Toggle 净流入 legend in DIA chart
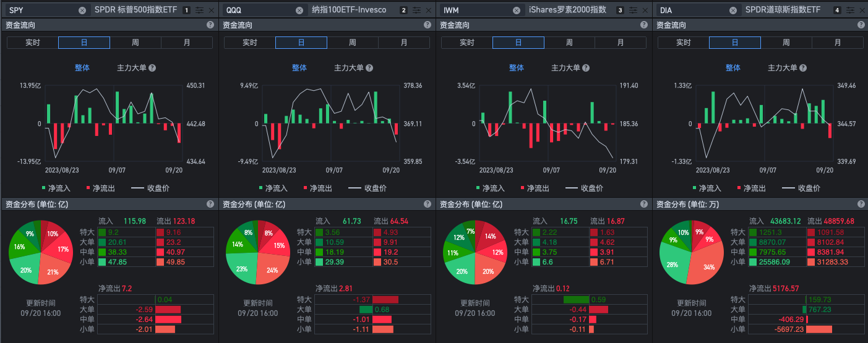Viewport: 868px width, 343px height. click(707, 188)
